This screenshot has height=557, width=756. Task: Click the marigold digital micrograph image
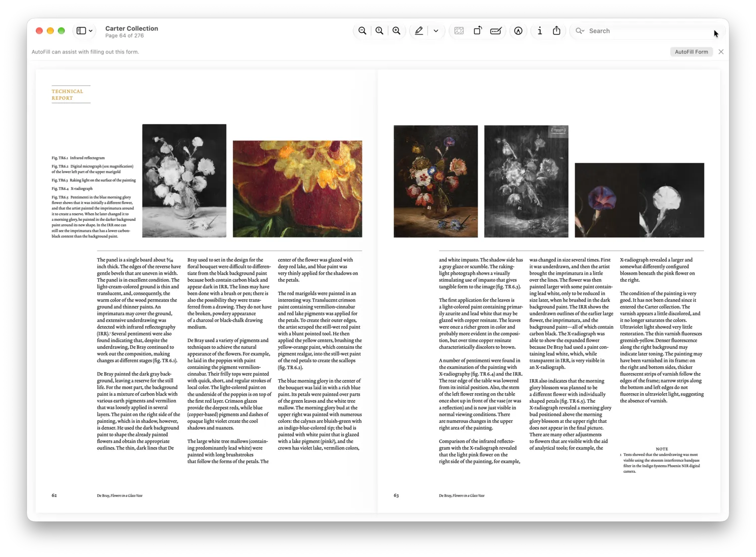pyautogui.click(x=297, y=189)
